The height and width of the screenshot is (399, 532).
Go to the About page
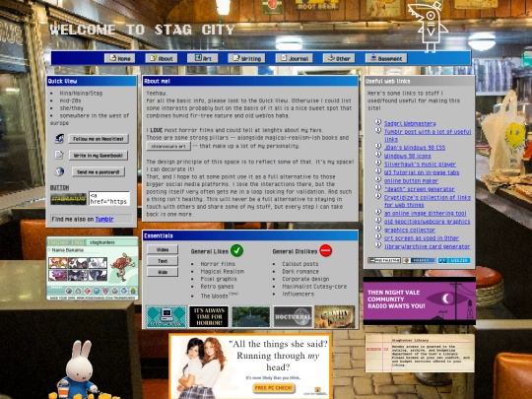pyautogui.click(x=162, y=58)
